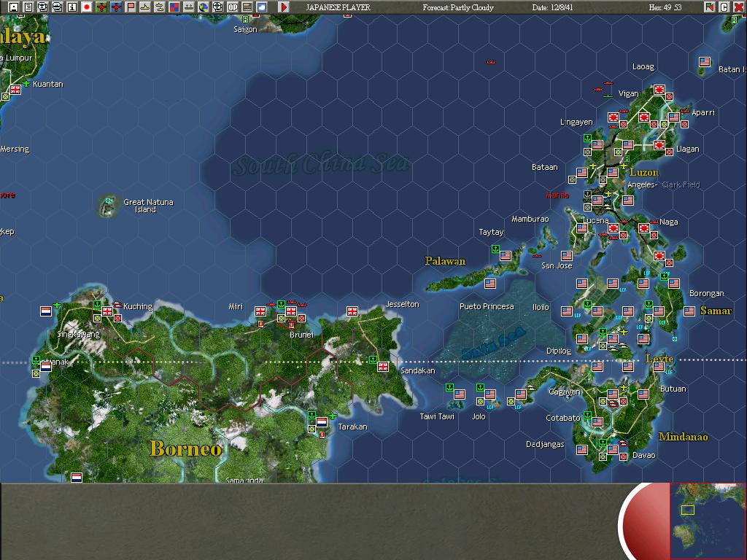747x560 pixels.
Task: Select the US flag unit at Borongan
Action: coord(689,311)
